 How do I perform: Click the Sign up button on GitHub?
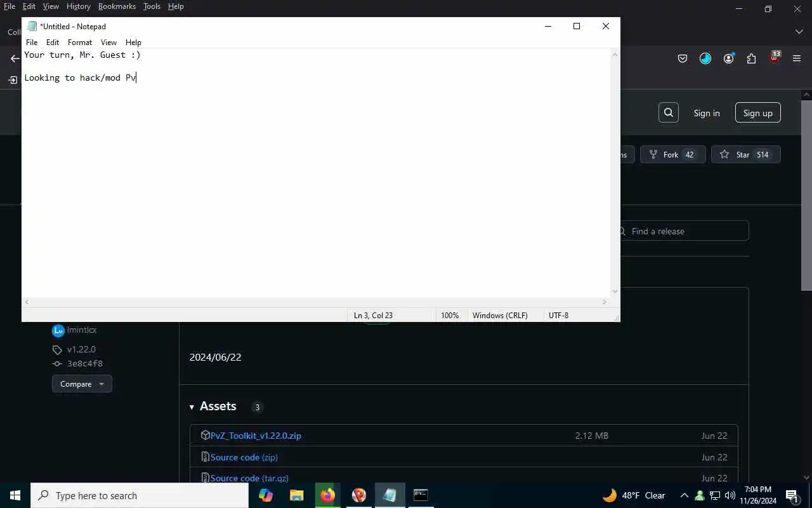point(758,112)
